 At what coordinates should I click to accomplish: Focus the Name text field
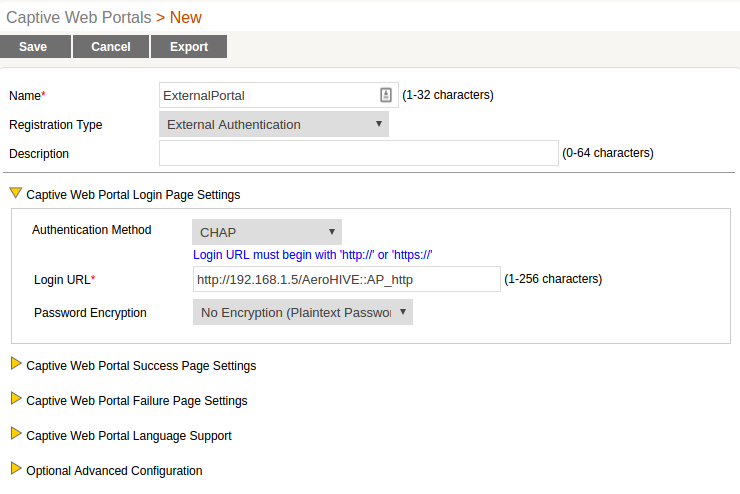pos(267,95)
